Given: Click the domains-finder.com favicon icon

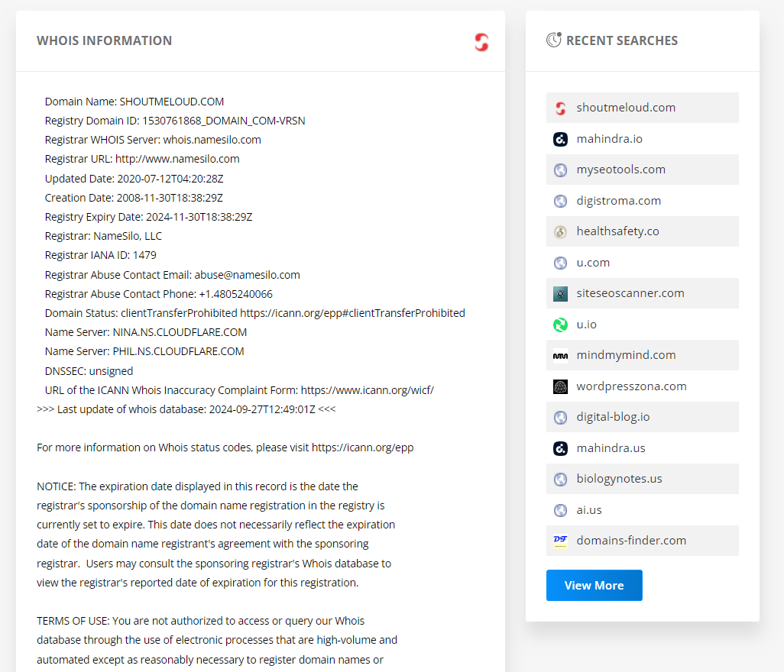Looking at the screenshot, I should (561, 541).
